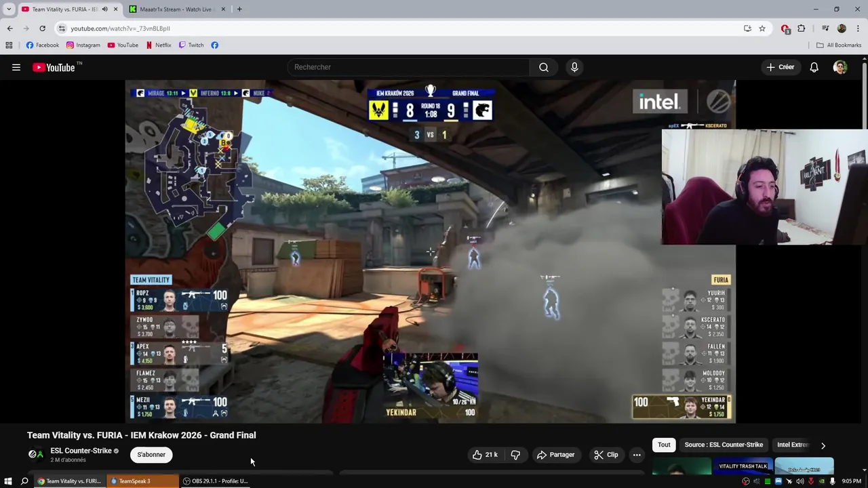
Task: Open the taskbar clock showing 9:05 PM
Action: tap(851, 481)
